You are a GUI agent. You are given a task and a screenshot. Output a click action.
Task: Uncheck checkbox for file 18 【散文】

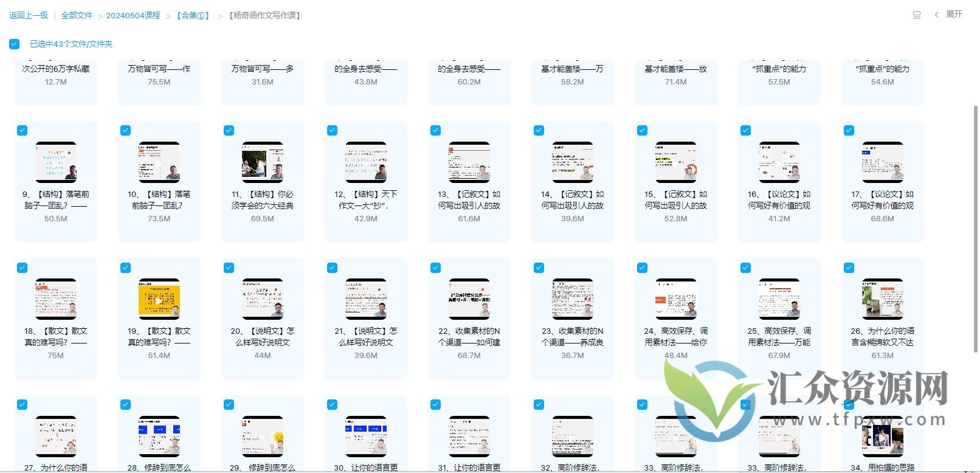point(22,268)
